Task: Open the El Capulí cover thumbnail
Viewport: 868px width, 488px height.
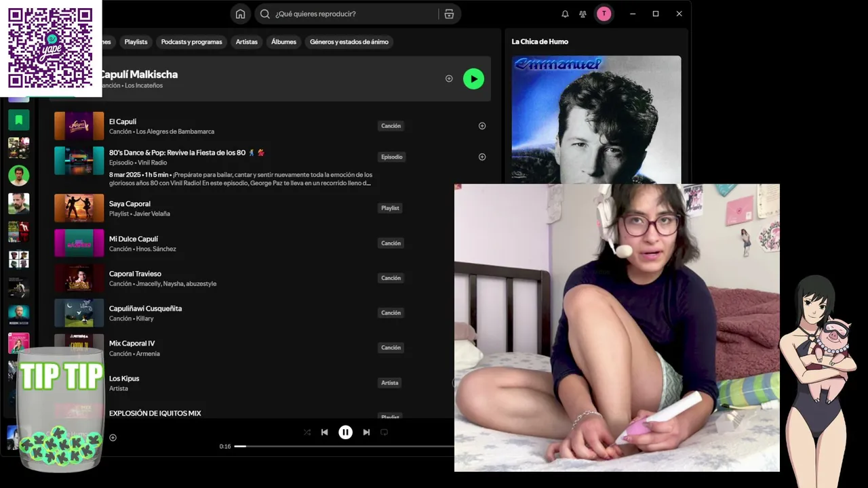Action: pyautogui.click(x=79, y=126)
